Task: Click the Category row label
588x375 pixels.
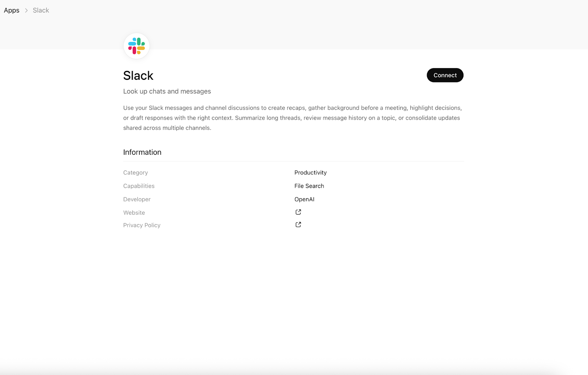Action: [135, 172]
